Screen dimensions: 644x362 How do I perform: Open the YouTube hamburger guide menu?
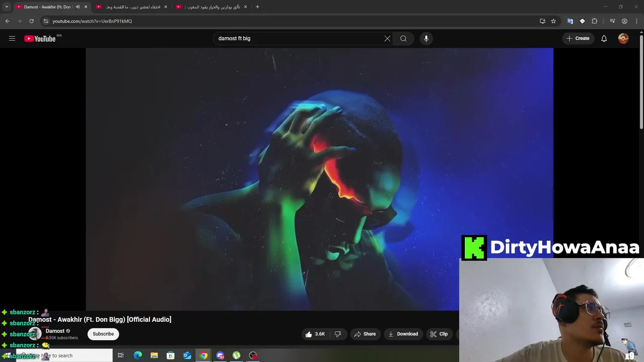coord(12,38)
